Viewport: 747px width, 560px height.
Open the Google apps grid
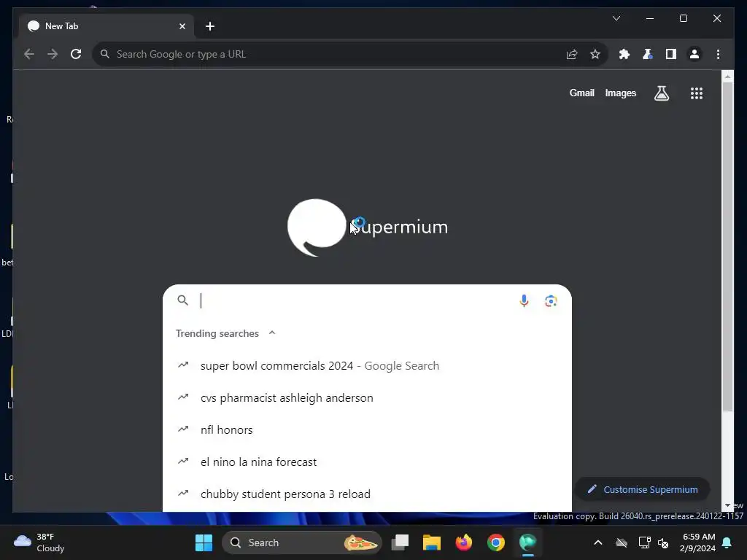pos(697,93)
